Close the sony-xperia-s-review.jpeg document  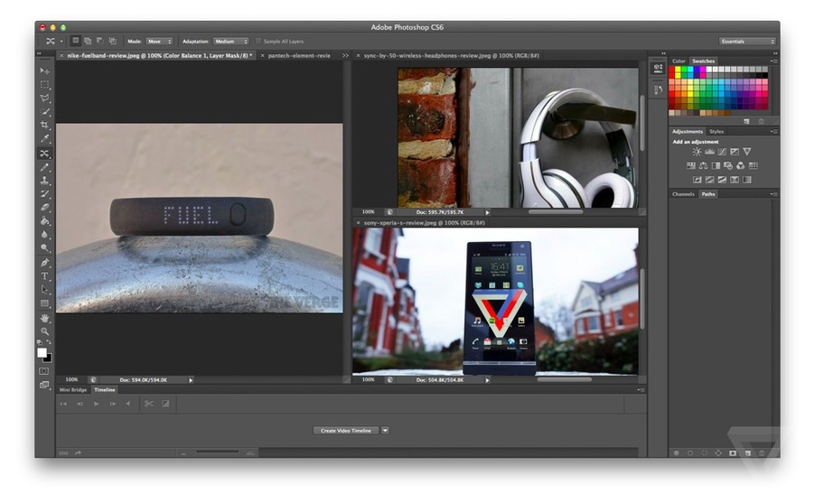pos(358,222)
